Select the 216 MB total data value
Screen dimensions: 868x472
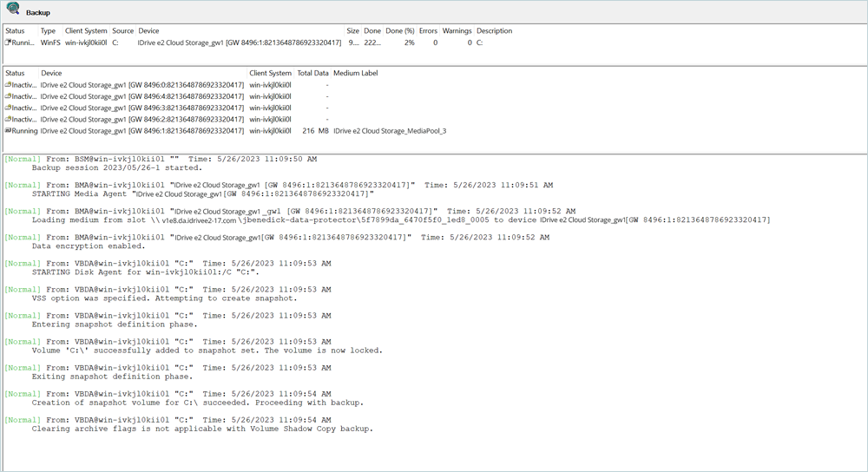316,131
